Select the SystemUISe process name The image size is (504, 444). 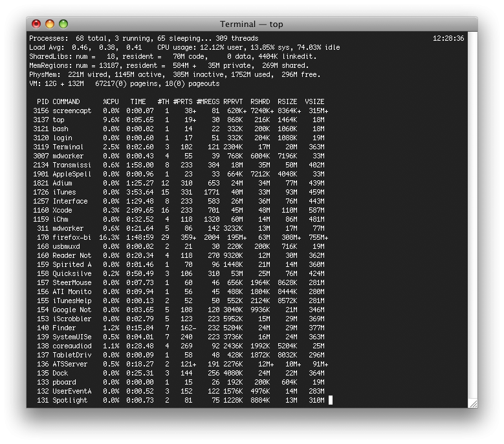point(72,337)
